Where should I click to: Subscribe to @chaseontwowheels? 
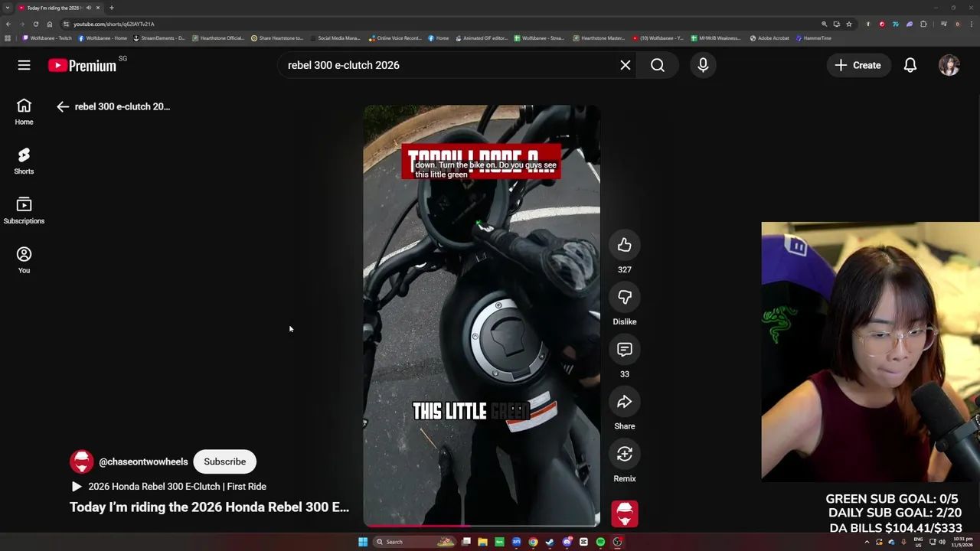pos(224,461)
